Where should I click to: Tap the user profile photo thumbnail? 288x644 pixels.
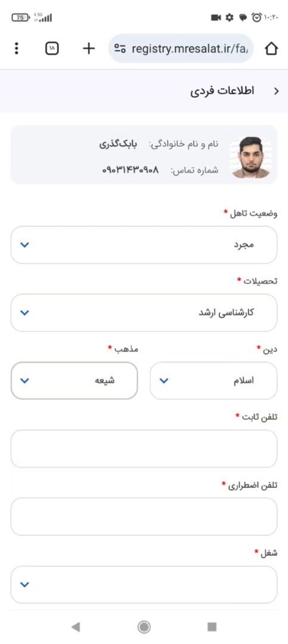[250, 157]
